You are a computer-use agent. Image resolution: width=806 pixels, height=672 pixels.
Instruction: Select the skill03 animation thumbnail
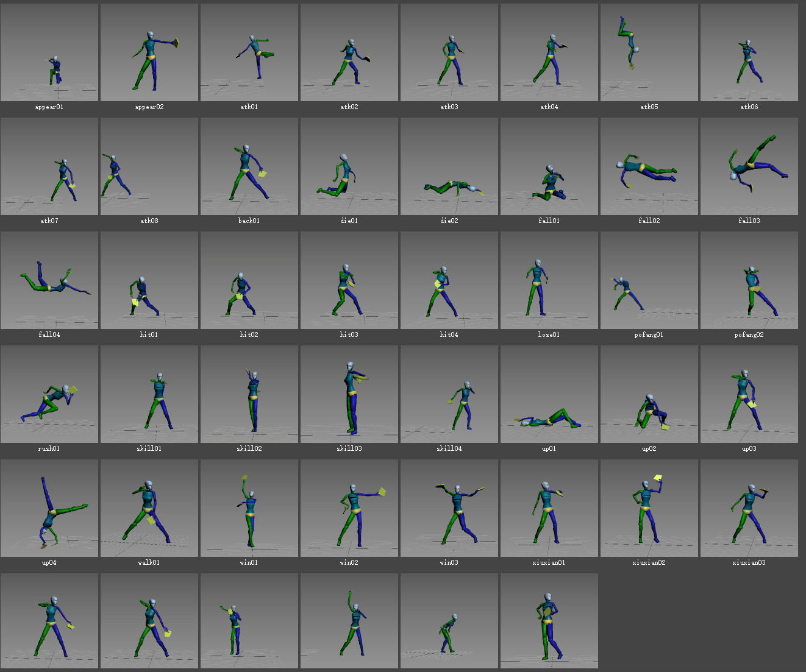pyautogui.click(x=349, y=394)
